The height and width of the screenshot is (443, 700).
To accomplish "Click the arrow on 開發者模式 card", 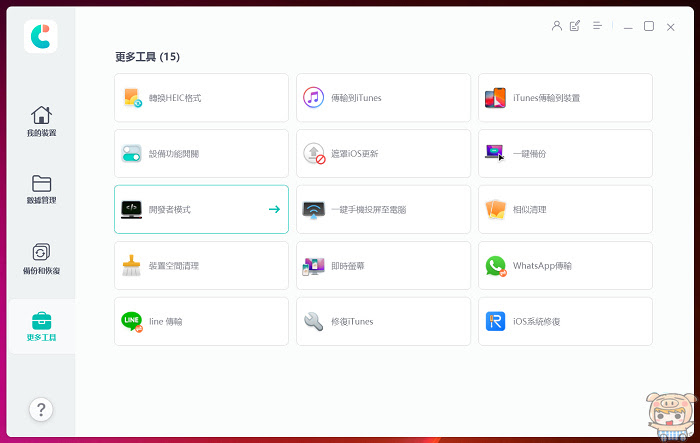I will (x=275, y=209).
